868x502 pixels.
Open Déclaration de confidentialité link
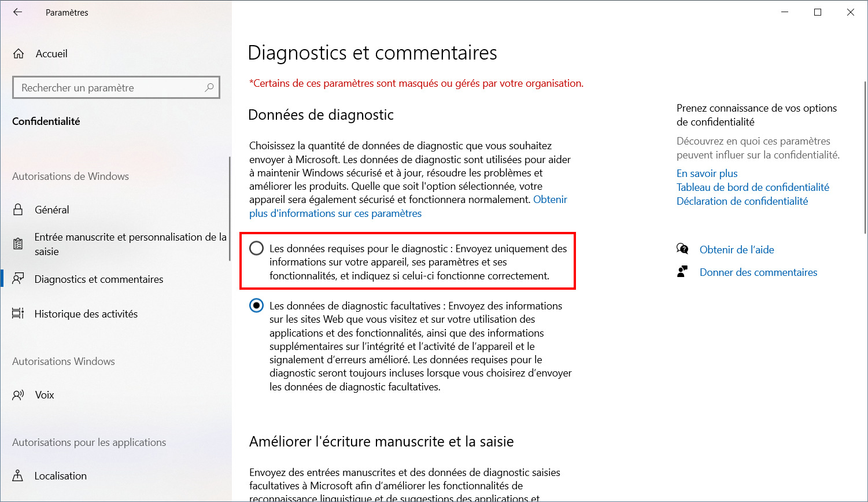tap(743, 201)
